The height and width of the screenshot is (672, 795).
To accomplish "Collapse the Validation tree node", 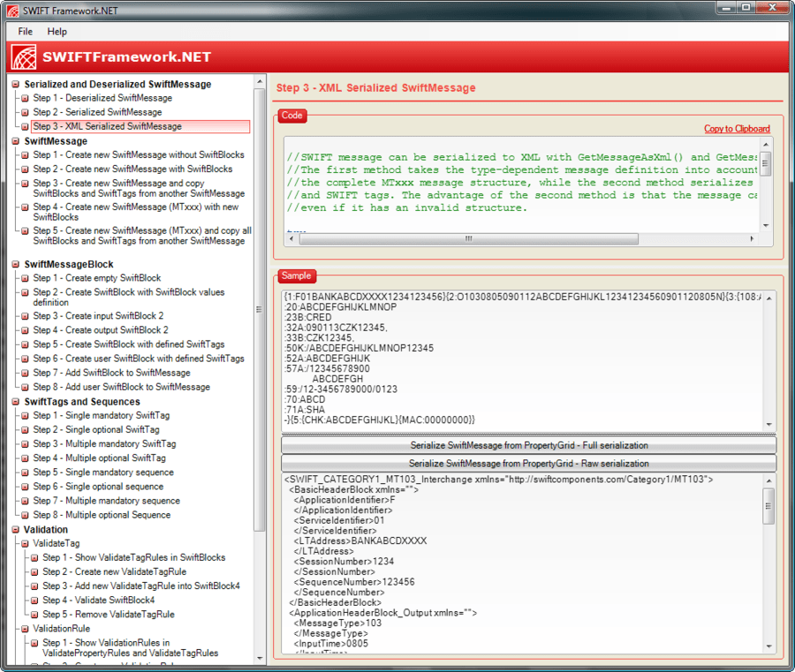I will click(16, 530).
